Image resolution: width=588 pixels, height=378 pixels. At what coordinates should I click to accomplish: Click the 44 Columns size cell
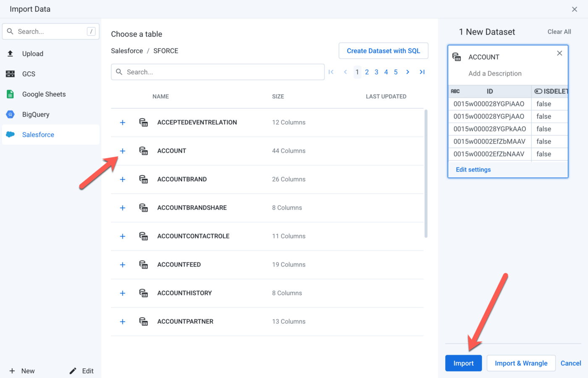289,151
